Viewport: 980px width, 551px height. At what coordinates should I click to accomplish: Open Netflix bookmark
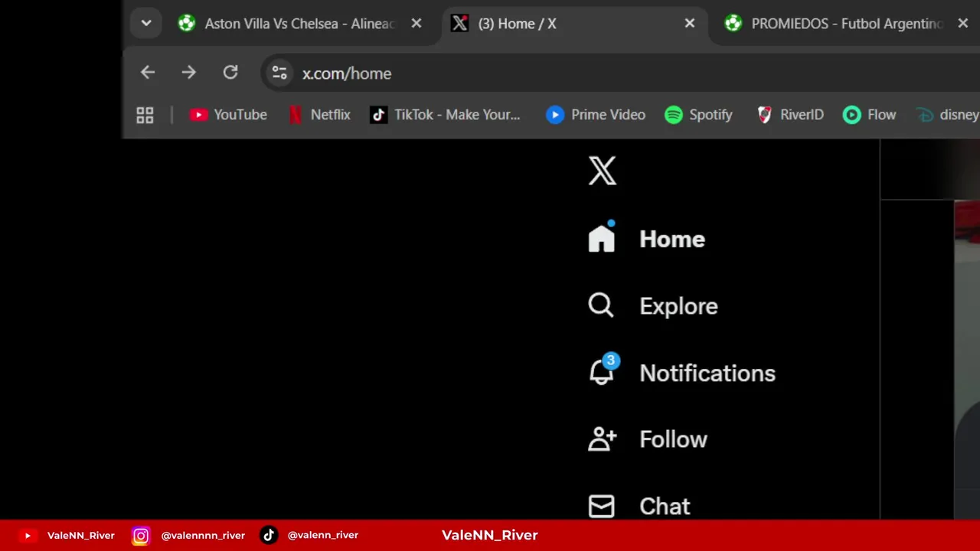320,115
